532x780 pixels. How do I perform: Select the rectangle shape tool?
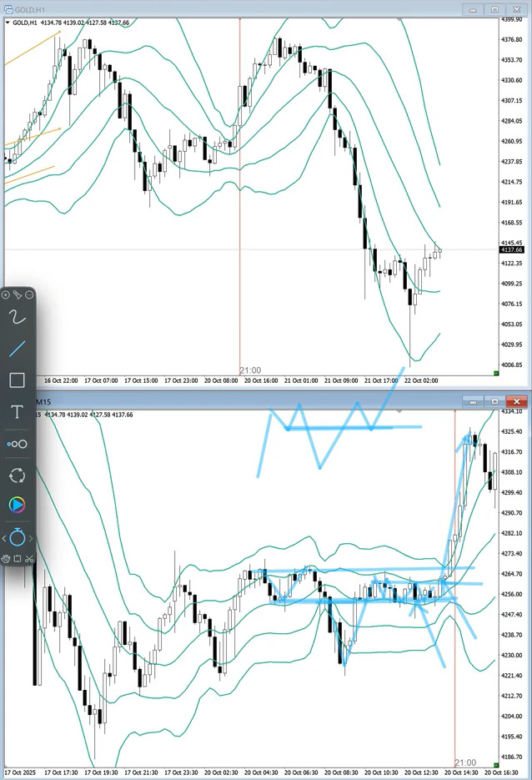17,380
